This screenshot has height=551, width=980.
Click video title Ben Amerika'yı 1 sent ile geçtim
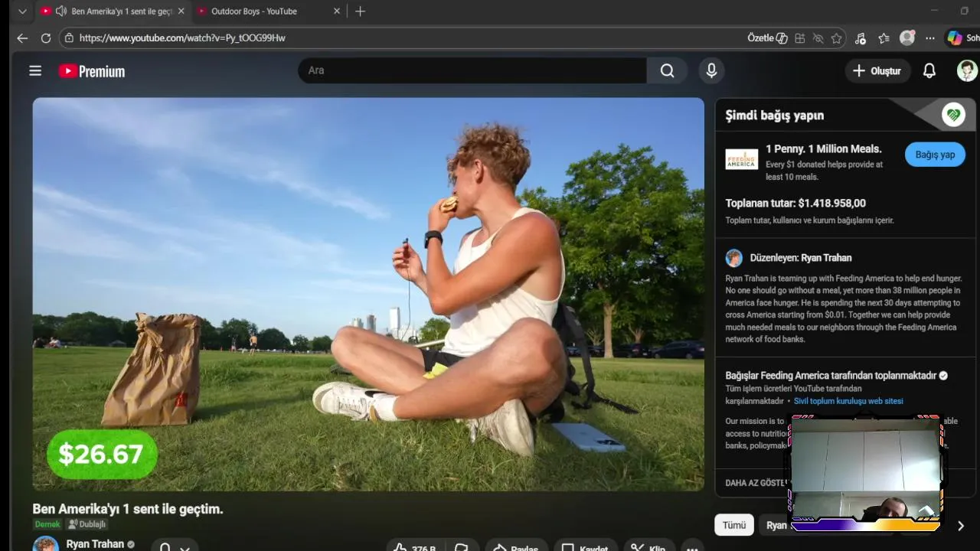click(x=128, y=509)
